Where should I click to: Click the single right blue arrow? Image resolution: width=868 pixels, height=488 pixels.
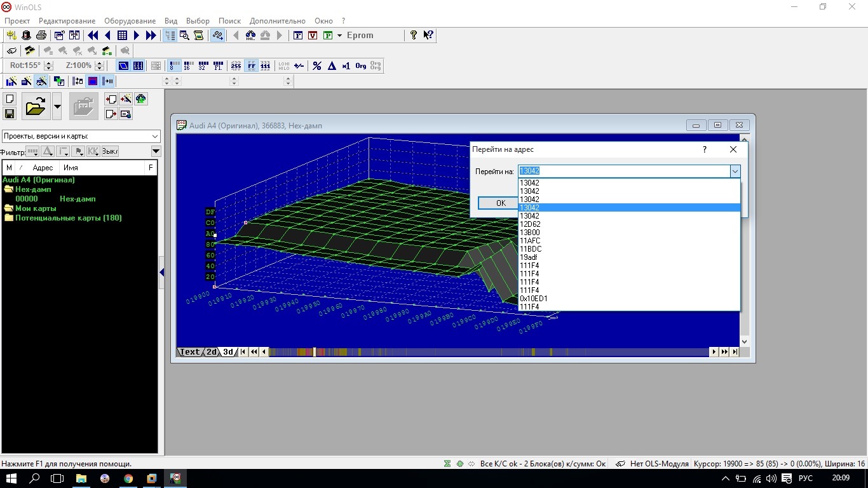pyautogui.click(x=137, y=36)
